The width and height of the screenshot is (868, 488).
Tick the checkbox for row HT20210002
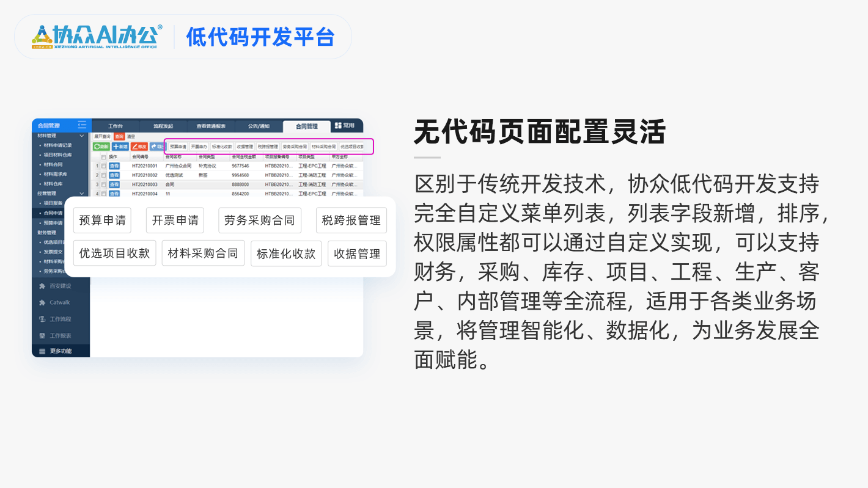coord(104,175)
